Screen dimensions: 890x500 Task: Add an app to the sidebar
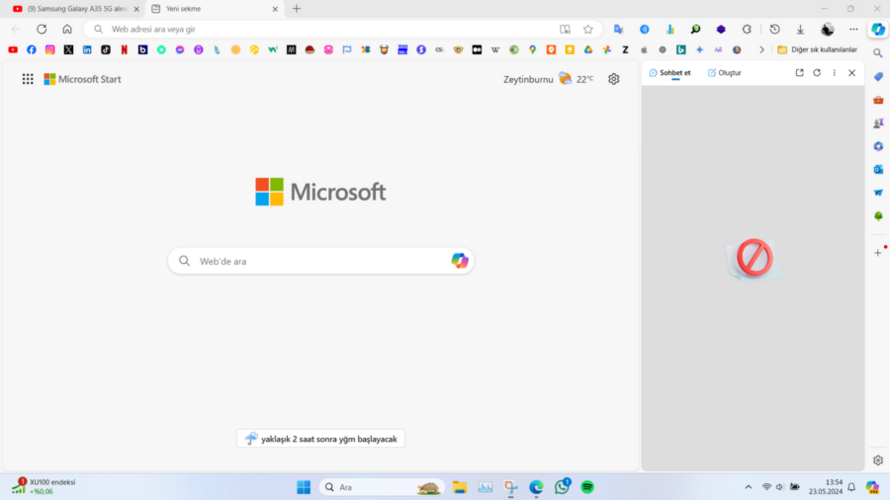pyautogui.click(x=878, y=253)
